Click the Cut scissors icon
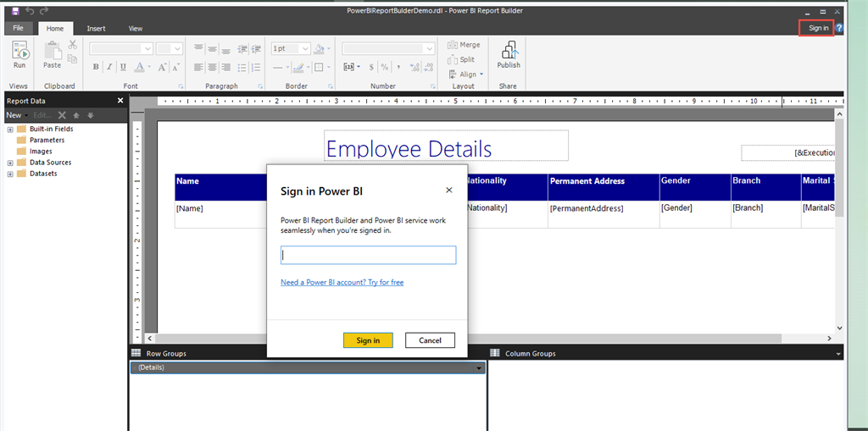This screenshot has height=431, width=868. pyautogui.click(x=73, y=46)
